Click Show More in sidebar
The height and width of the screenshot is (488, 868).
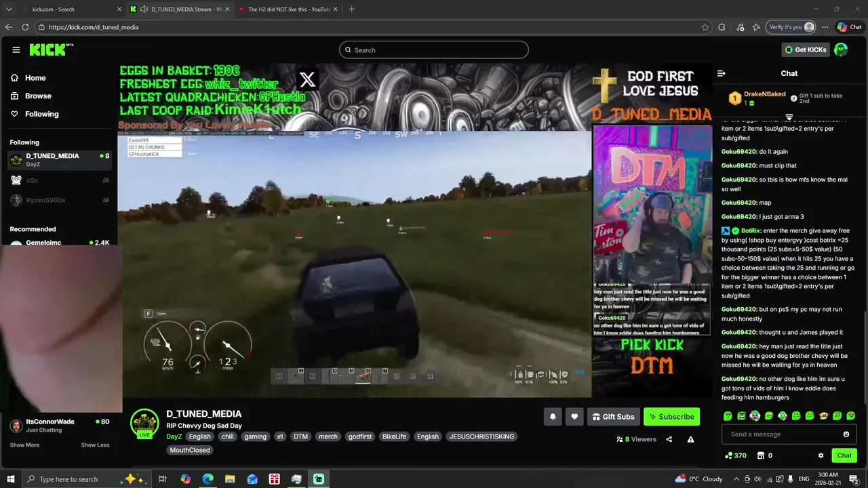tap(24, 445)
